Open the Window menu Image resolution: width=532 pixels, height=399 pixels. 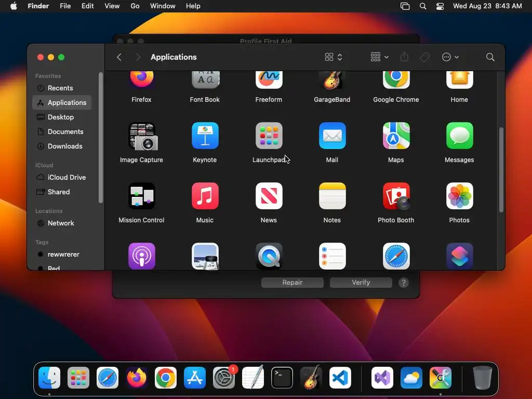coord(163,6)
